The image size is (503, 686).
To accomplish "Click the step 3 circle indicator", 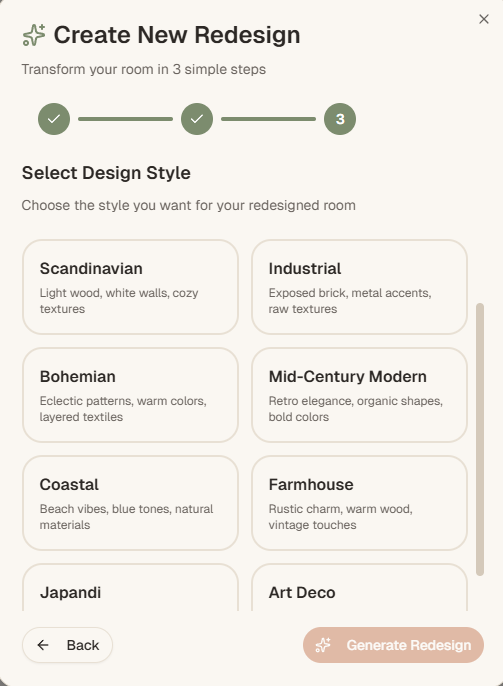I will (x=340, y=119).
